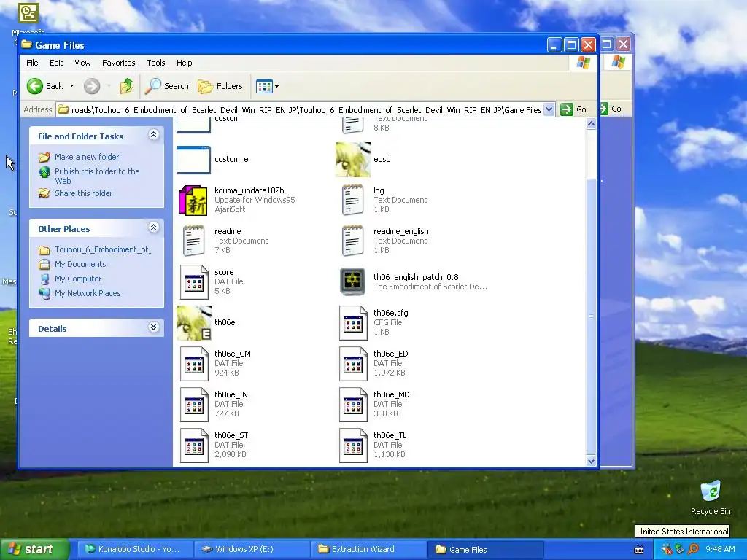Open the Favorites menu

[x=119, y=63]
